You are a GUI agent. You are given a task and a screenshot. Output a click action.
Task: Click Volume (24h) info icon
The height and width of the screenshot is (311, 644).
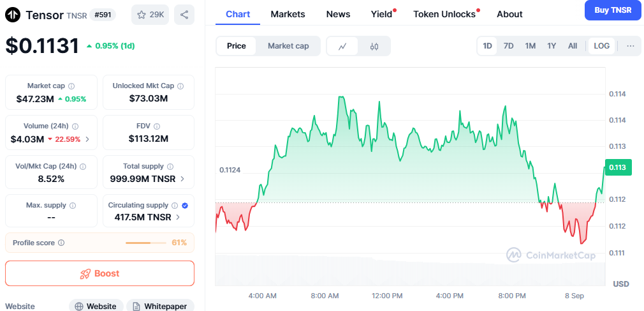pos(75,126)
